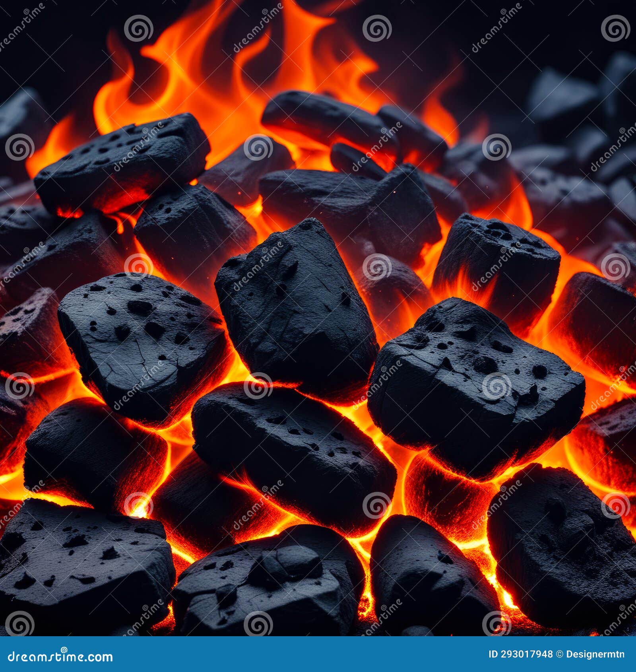The width and height of the screenshot is (636, 672).
Task: Open the dreamstime.com link in the footer bar
Action: click(x=60, y=657)
